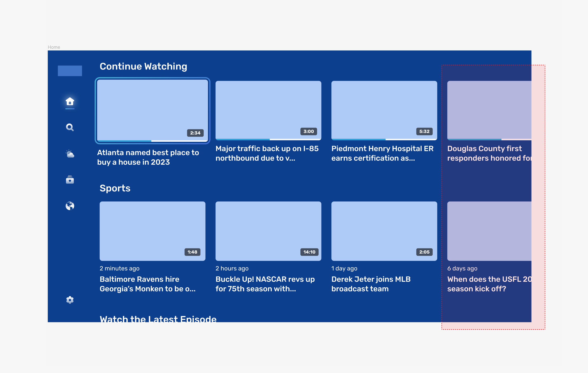Click 'Douglas County first responders' title
The height and width of the screenshot is (373, 588).
[x=489, y=153]
